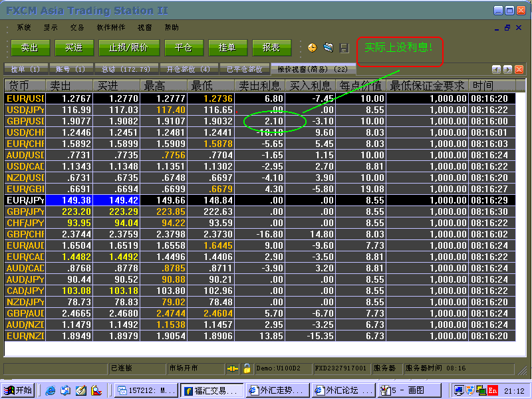This screenshot has width=532, height=399.
Task: Open the 帮助 menu
Action: (172, 28)
